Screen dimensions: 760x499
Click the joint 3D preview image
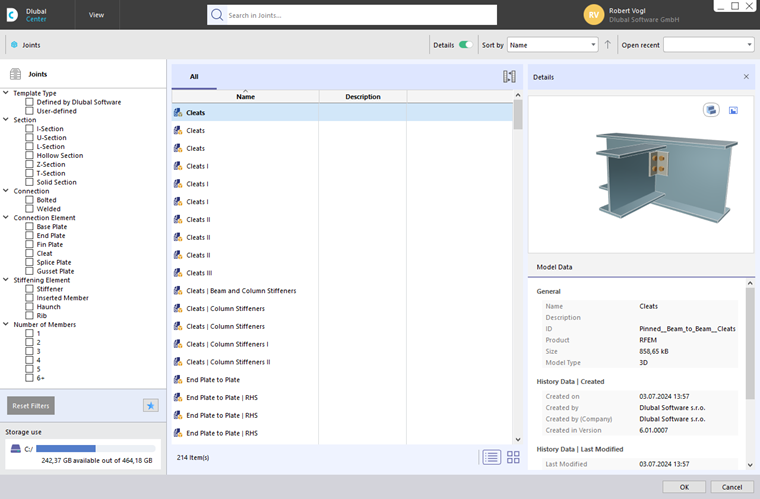(665, 176)
